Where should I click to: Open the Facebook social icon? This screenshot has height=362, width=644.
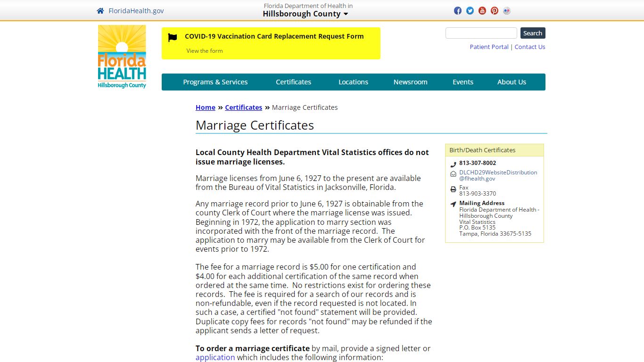pyautogui.click(x=458, y=11)
